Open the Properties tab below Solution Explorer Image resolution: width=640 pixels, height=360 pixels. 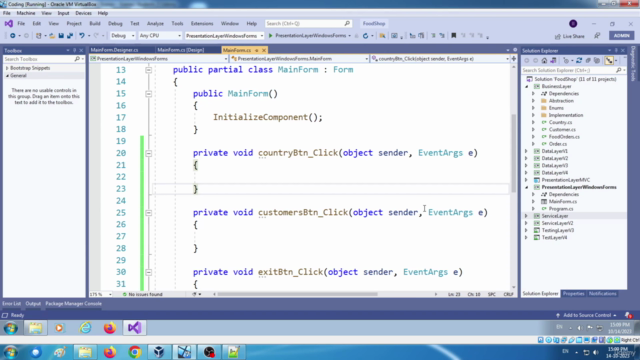coord(573,294)
